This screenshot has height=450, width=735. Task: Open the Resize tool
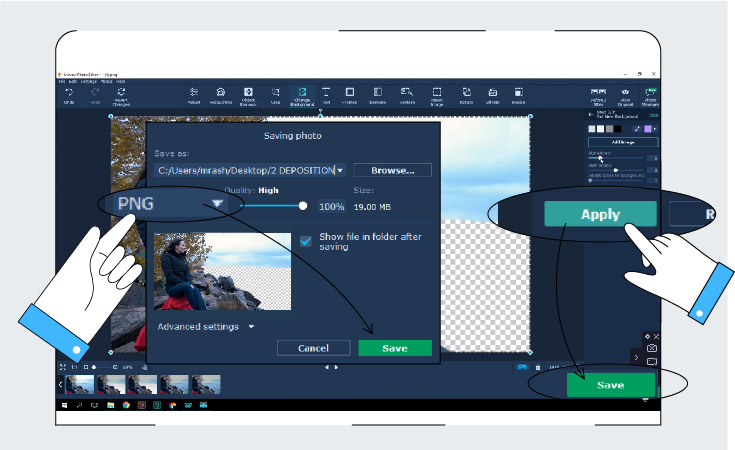[518, 95]
